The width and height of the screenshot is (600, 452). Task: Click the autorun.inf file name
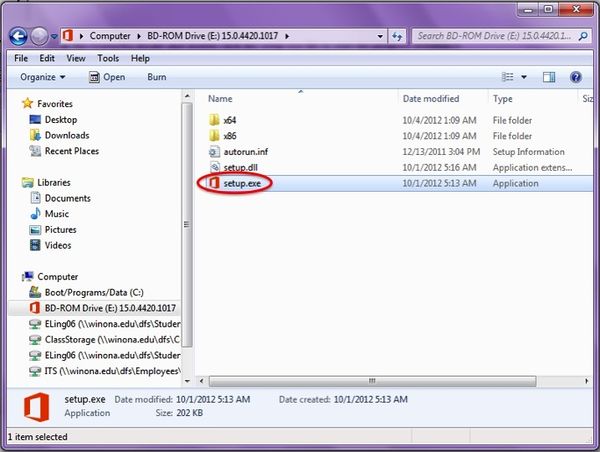246,152
